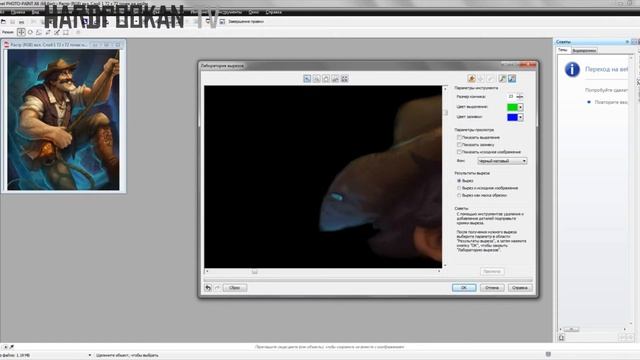Enable Показать исходное изображение checkbox
This screenshot has height=360, width=640.
(x=459, y=152)
